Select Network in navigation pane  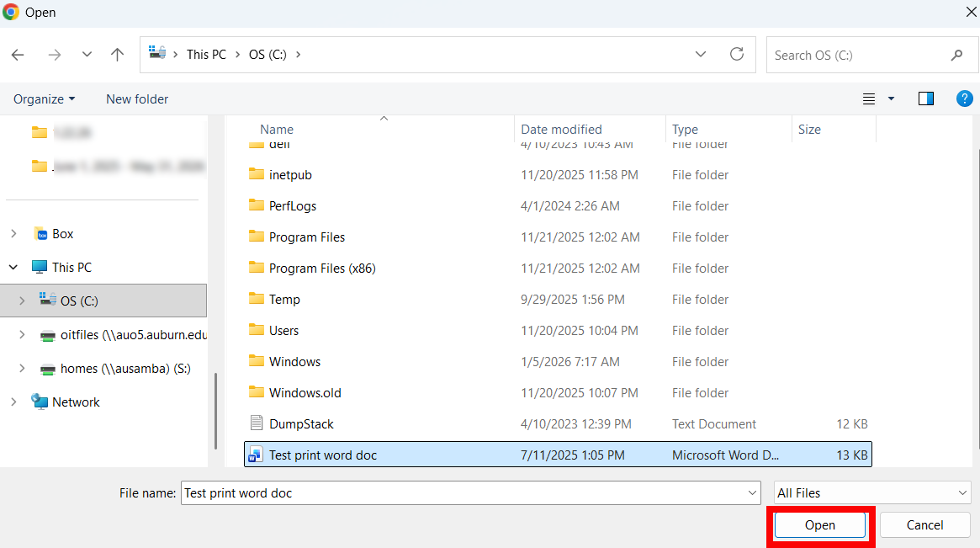(x=76, y=402)
